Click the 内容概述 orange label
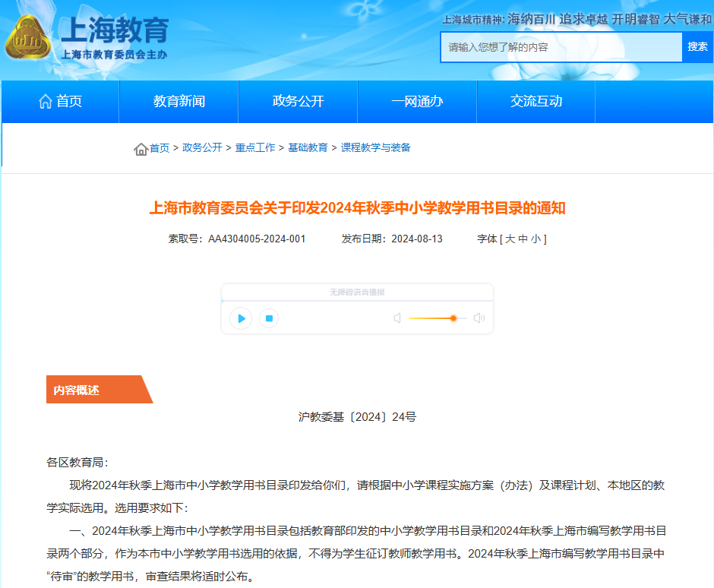This screenshot has height=588, width=714. point(100,390)
